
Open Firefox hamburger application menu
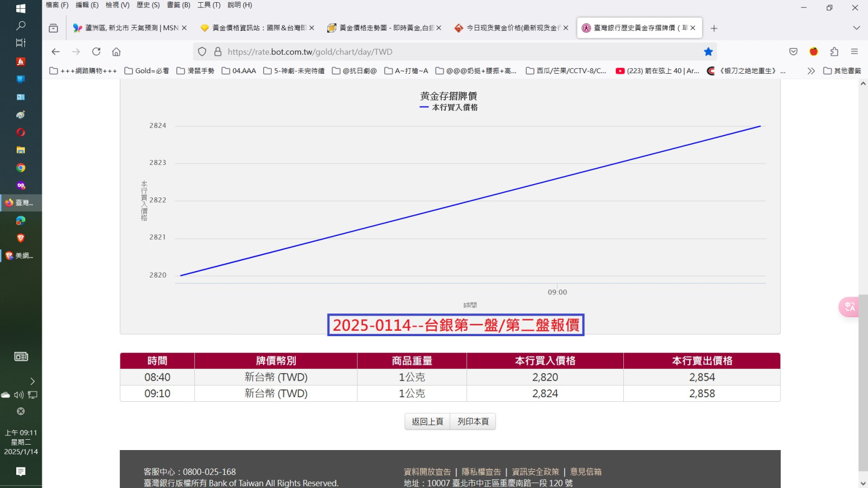click(854, 52)
